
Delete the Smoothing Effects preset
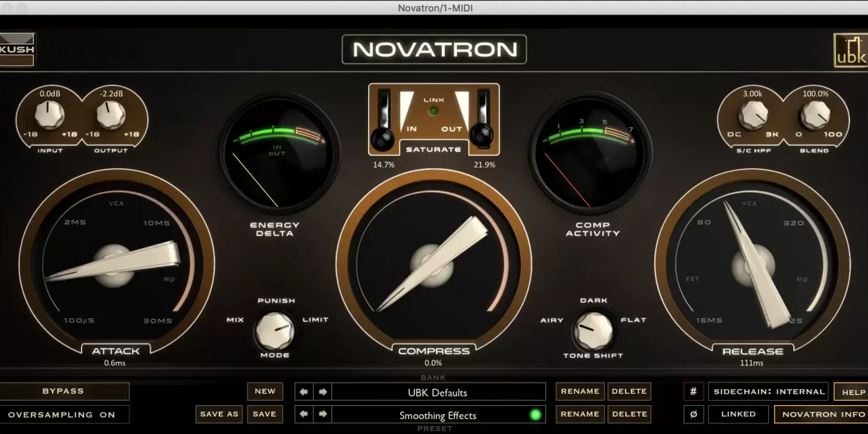click(629, 414)
